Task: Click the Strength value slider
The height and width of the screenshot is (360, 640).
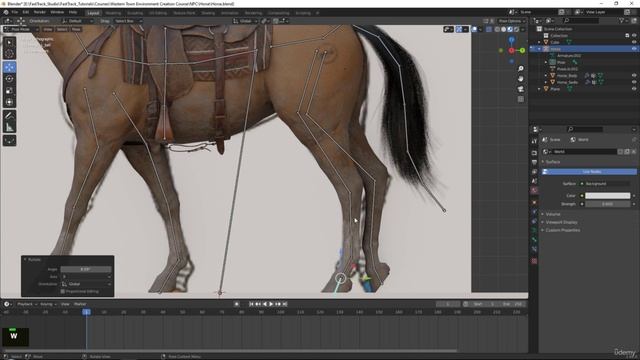Action: [x=608, y=204]
